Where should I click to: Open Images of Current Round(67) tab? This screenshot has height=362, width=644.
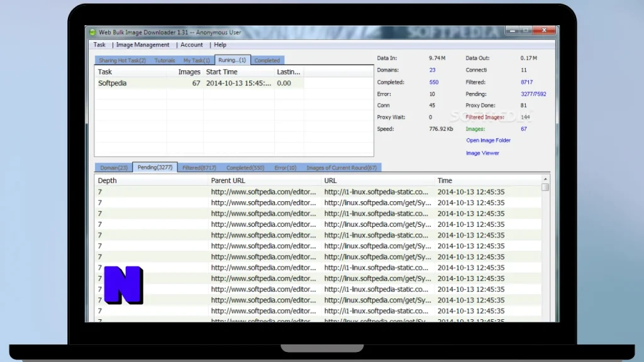(x=341, y=168)
